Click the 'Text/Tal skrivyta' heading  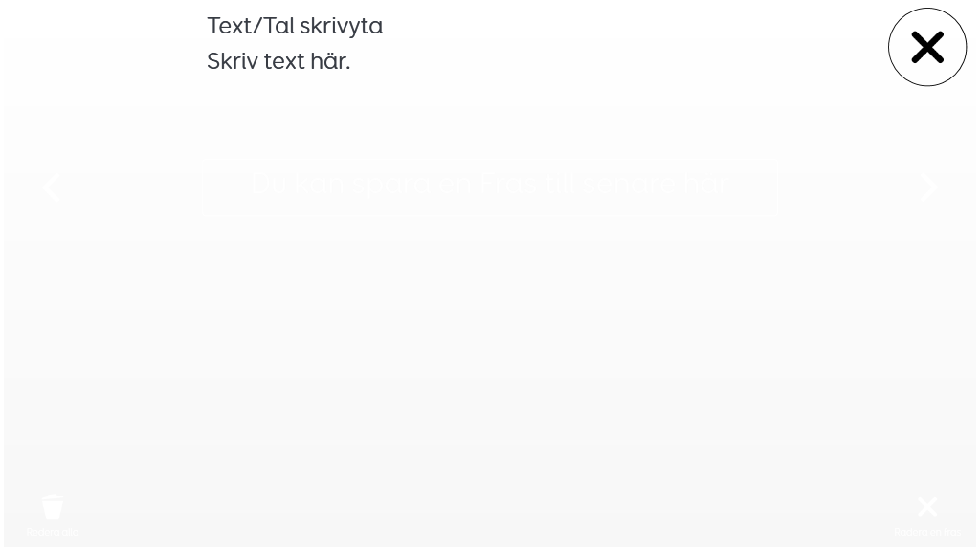(295, 25)
